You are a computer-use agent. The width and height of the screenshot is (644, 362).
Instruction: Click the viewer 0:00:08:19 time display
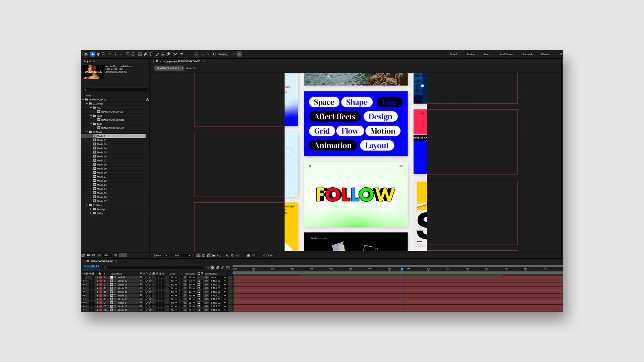267,255
